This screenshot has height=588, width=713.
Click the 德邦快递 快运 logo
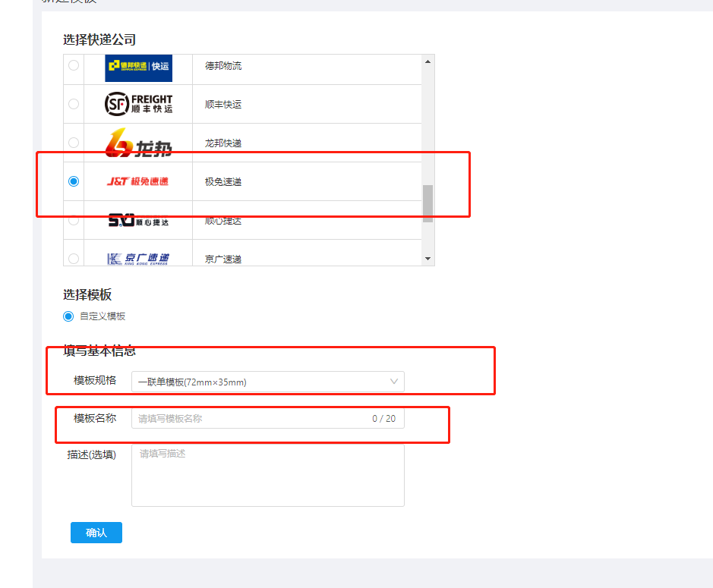pyautogui.click(x=139, y=68)
